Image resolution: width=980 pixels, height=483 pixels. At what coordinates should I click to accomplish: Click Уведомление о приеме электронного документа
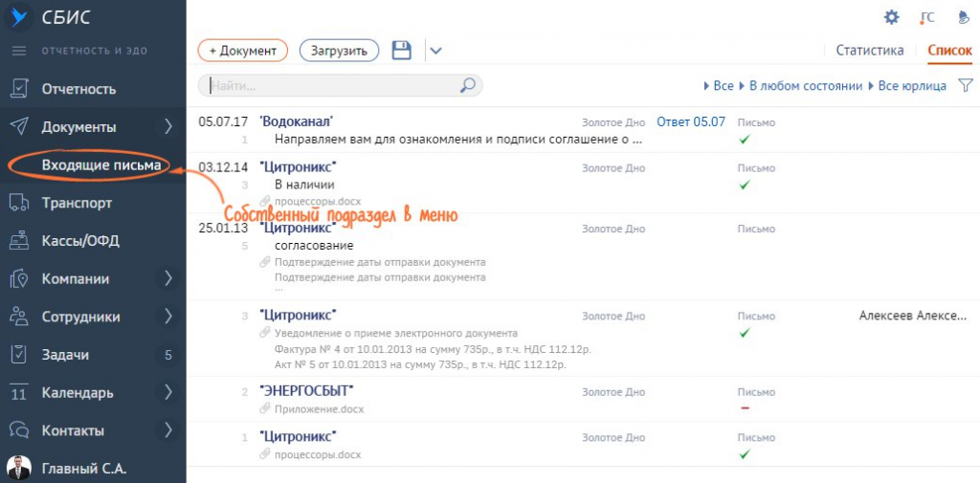coord(395,333)
